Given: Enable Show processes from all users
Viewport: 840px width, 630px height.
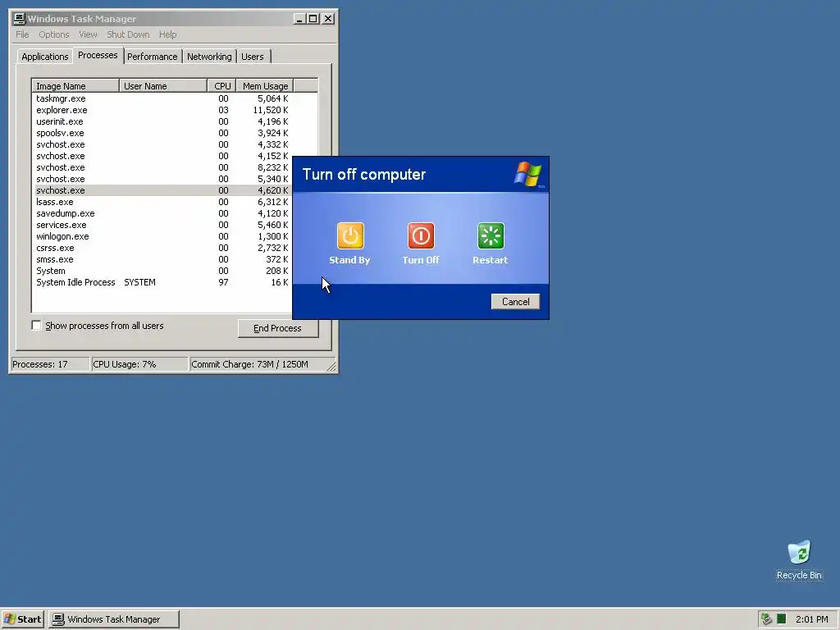Looking at the screenshot, I should coord(36,325).
